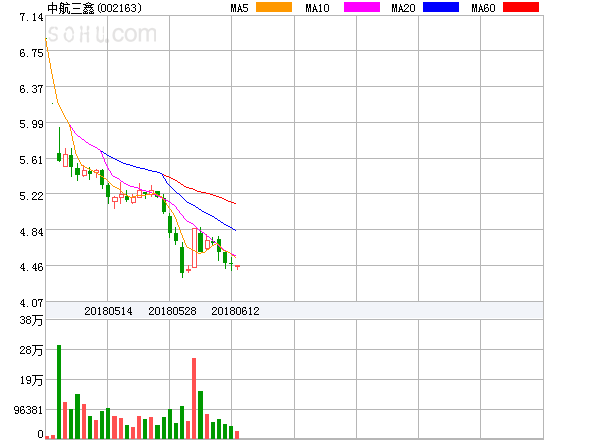Click the 4.46 price axis label
The width and height of the screenshot is (600, 440).
pyautogui.click(x=31, y=267)
